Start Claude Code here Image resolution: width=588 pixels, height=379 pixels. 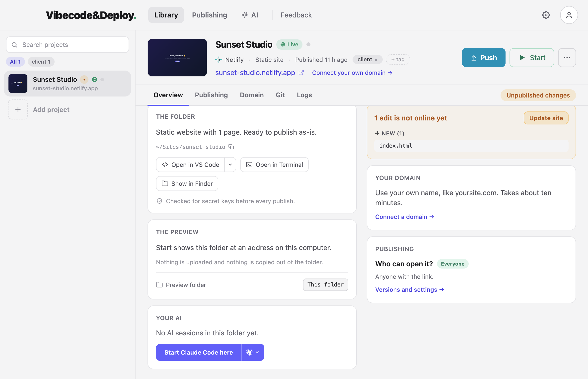[199, 352]
